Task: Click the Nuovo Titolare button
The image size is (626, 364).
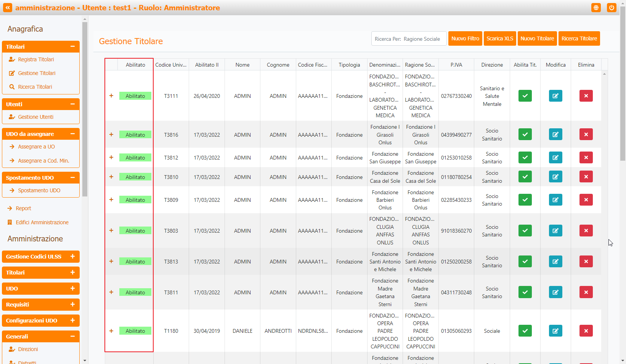Action: point(537,38)
